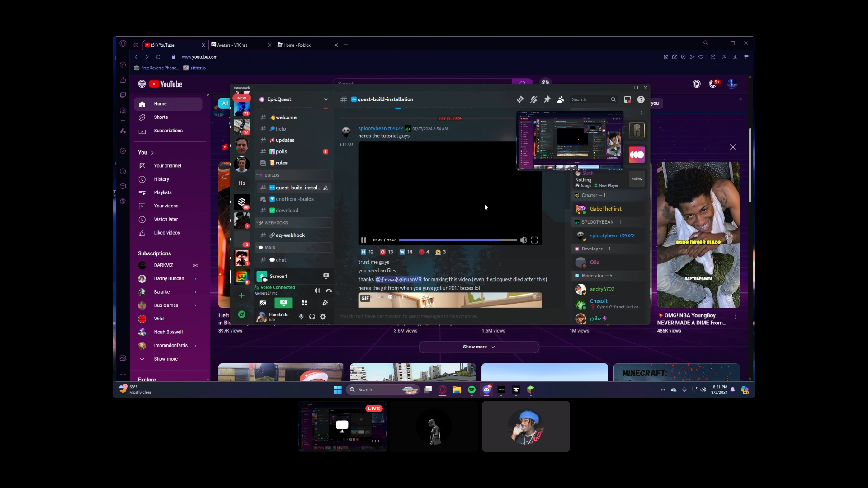Toggle member list visibility
Screen dimensions: 868x488
tap(561, 99)
